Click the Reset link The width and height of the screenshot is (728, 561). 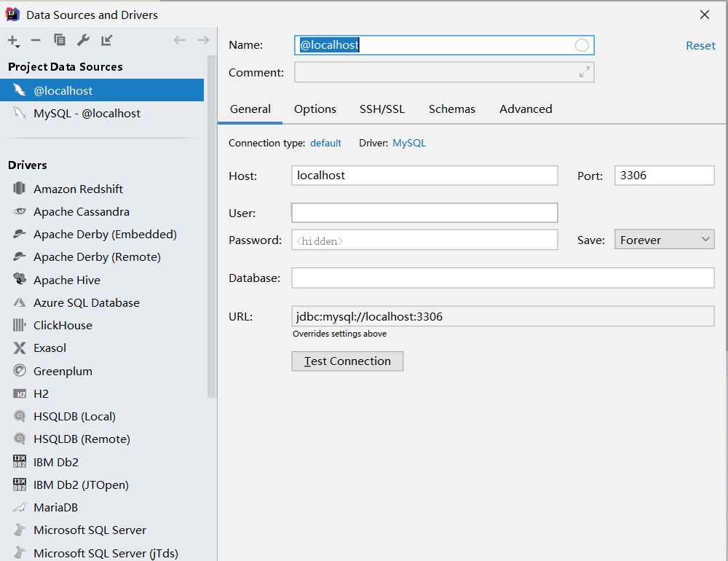[x=700, y=46]
